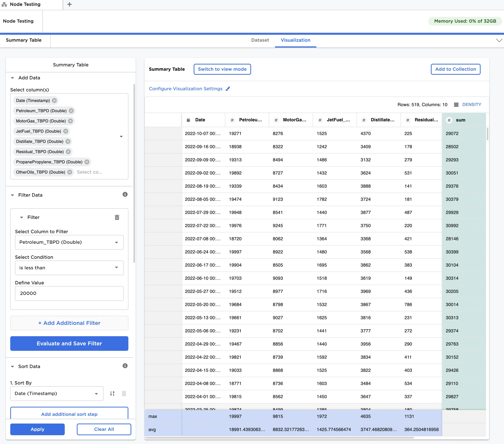Click Evaluate and Save Filter button
Image resolution: width=504 pixels, height=444 pixels.
pyautogui.click(x=69, y=344)
